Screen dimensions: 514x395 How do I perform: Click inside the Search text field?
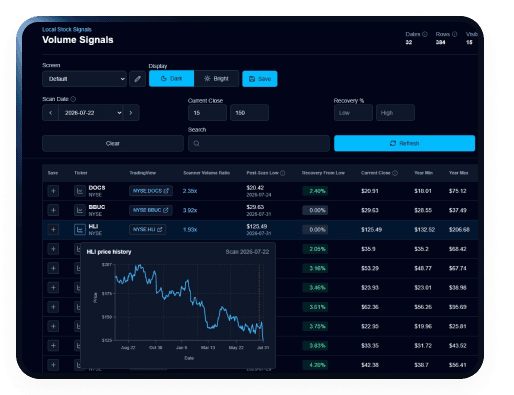coord(259,143)
